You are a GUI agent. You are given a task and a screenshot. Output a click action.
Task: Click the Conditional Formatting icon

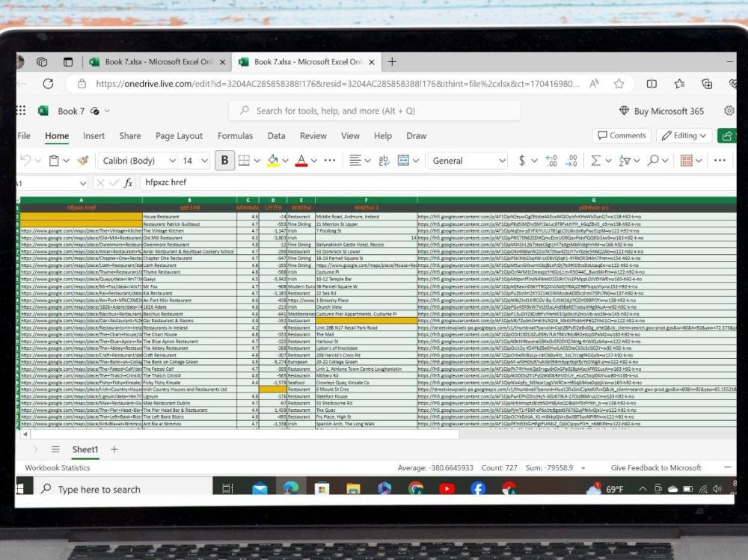(x=687, y=161)
